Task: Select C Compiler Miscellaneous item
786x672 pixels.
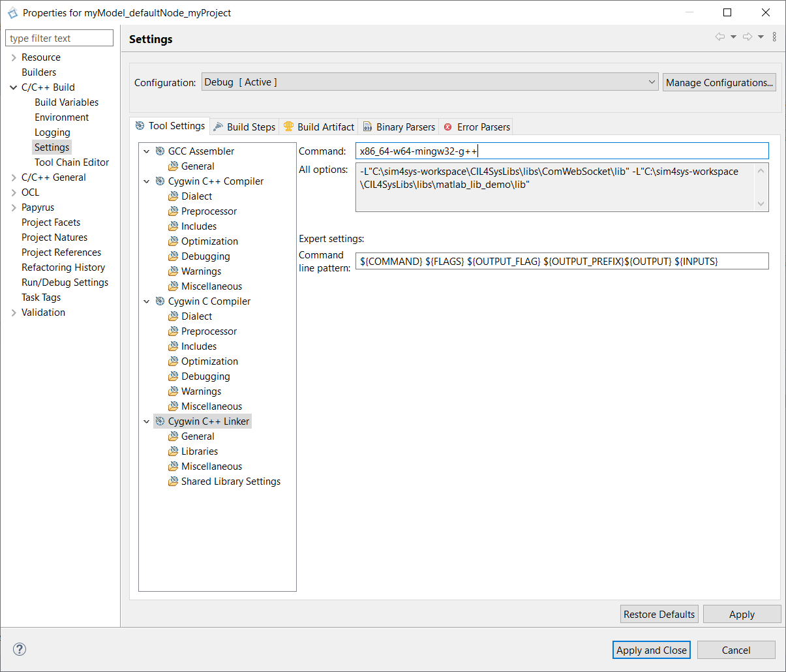Action: click(x=211, y=406)
